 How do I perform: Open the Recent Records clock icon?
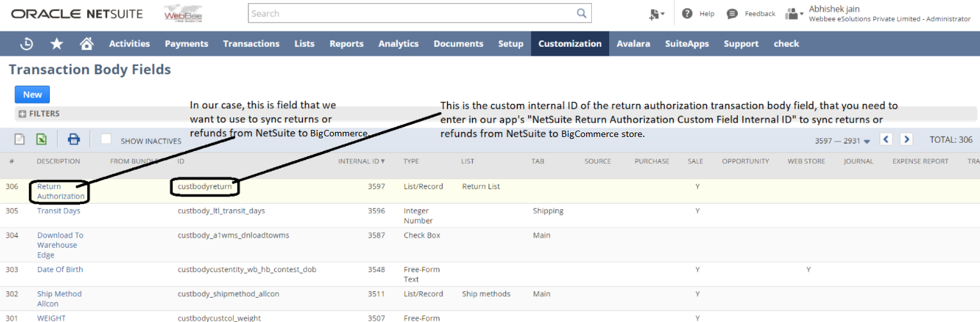tap(26, 44)
